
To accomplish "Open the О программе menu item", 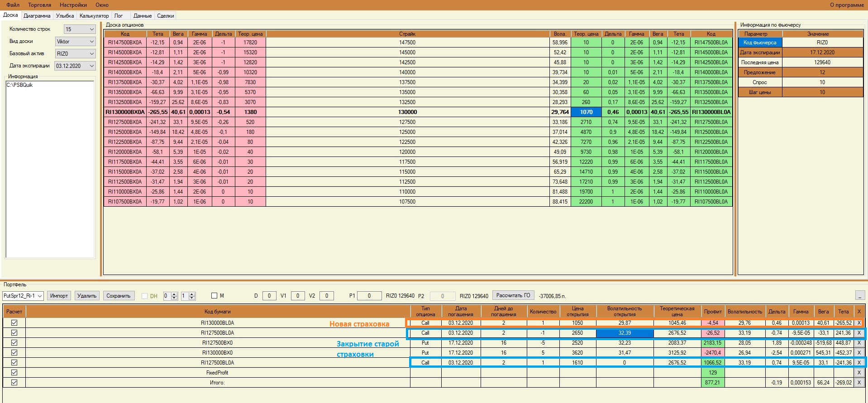I will [847, 5].
